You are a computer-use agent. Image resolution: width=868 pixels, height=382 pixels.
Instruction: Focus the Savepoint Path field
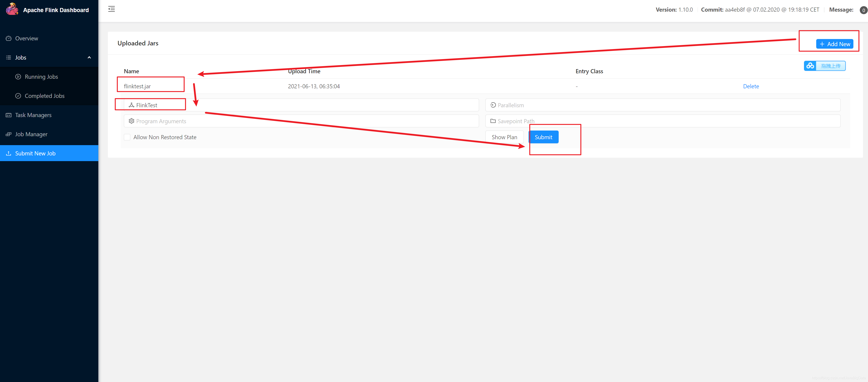coord(662,121)
